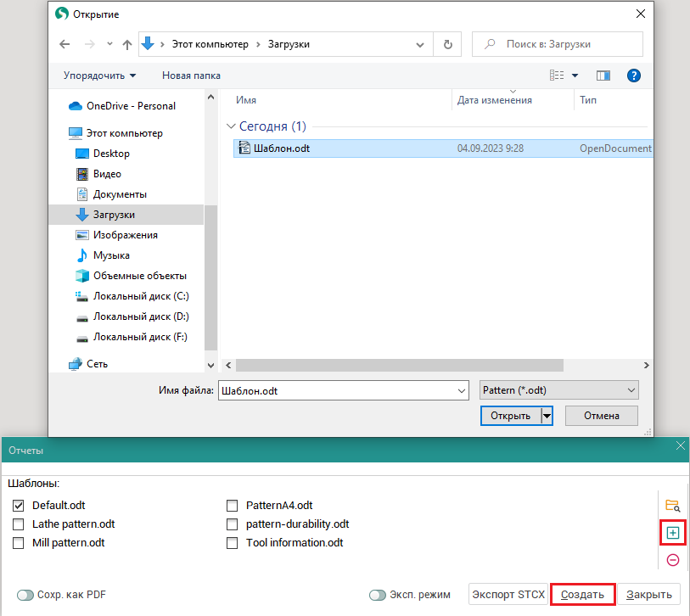This screenshot has width=690, height=616.
Task: Enable the Tool information.odt checkbox
Action: (232, 543)
